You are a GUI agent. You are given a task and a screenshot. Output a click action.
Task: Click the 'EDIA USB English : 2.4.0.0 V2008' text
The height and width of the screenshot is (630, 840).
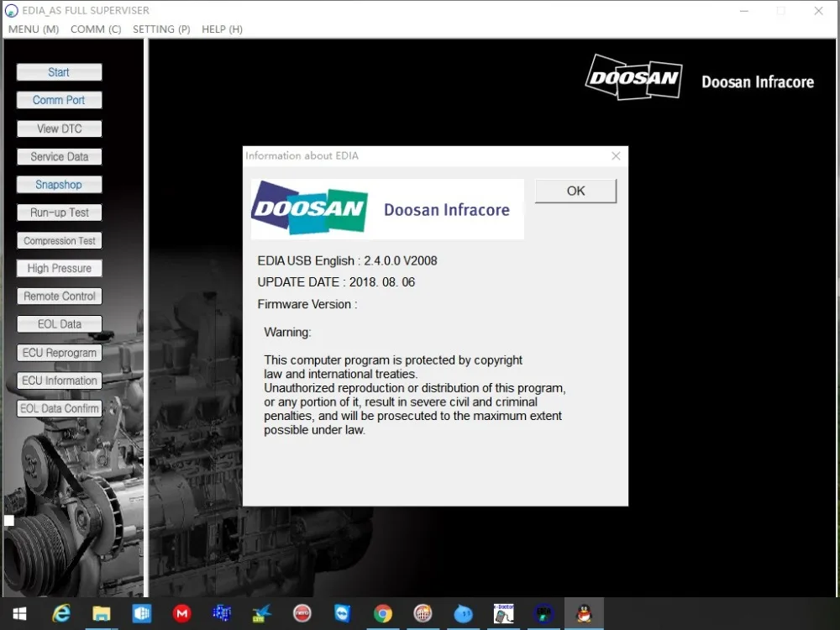point(347,261)
